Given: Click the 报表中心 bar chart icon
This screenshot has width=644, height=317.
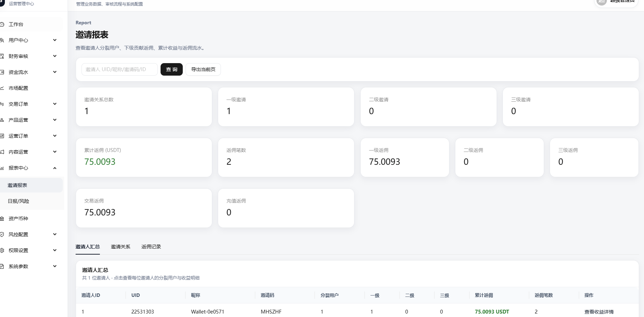Looking at the screenshot, I should [2, 168].
